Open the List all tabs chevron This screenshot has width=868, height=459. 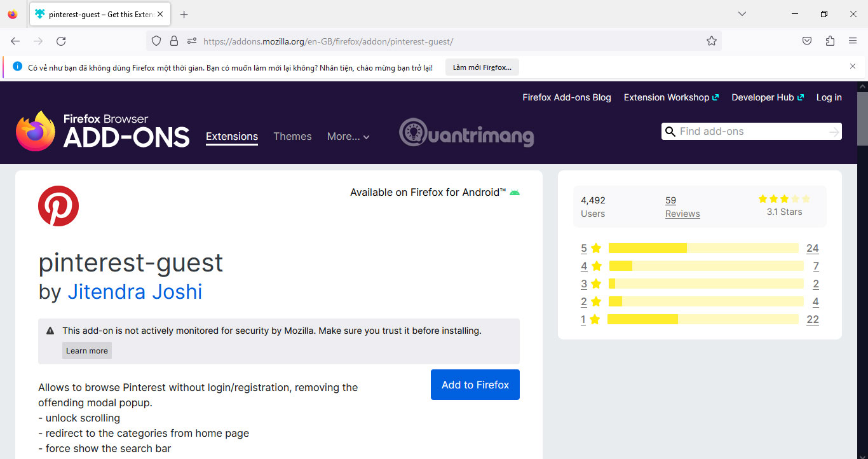[742, 14]
